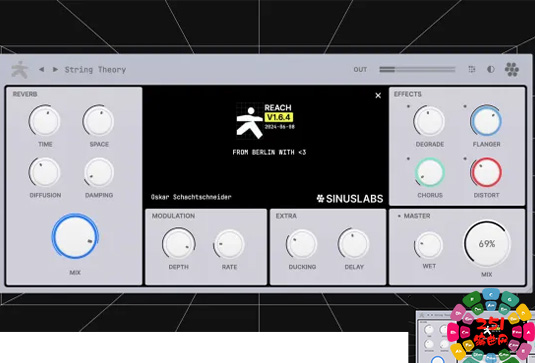This screenshot has width=535, height=363.
Task: Click the DAMPING knob
Action: [x=99, y=172]
